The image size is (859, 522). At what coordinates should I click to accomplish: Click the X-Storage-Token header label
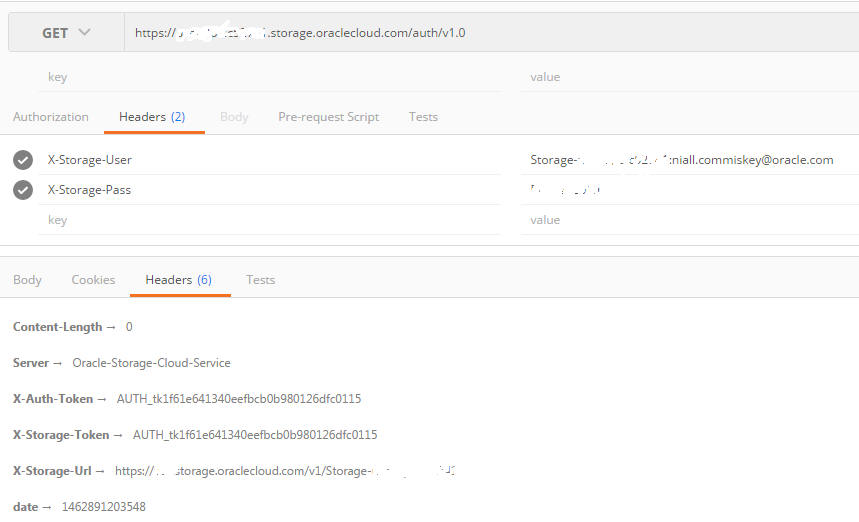(61, 435)
